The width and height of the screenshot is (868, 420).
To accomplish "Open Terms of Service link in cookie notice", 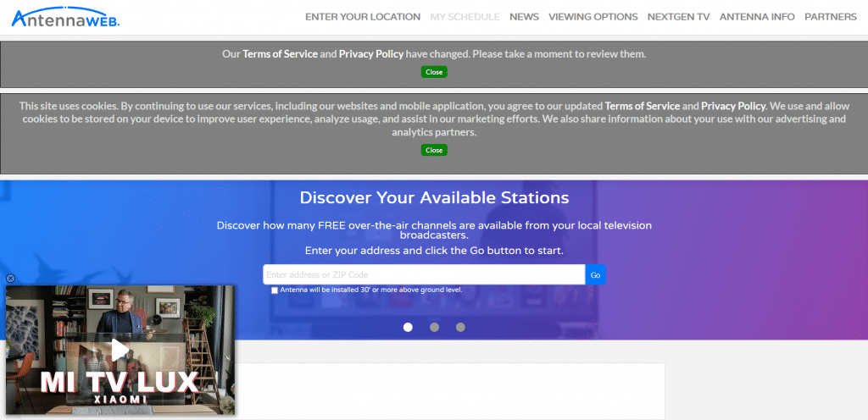I will [x=643, y=106].
